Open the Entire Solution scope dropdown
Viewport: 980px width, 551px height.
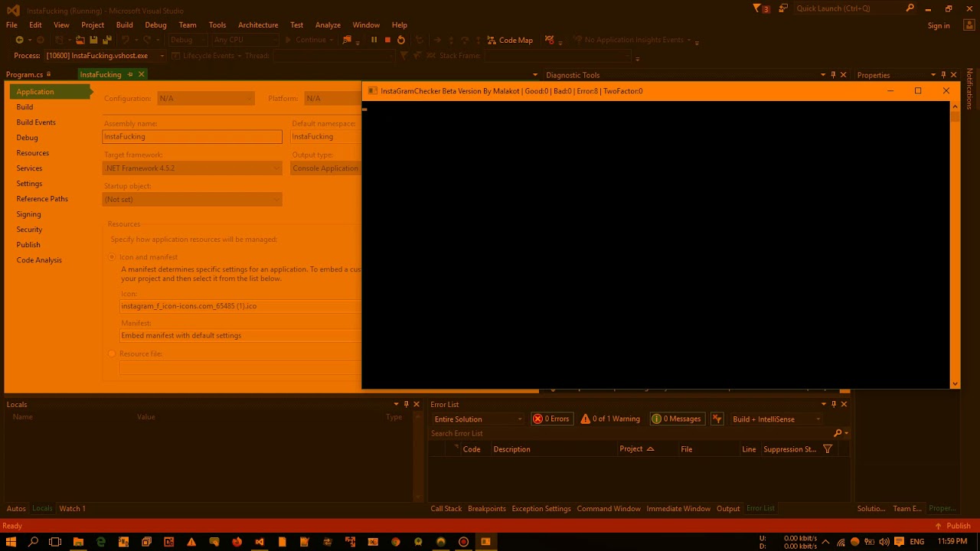coord(479,419)
